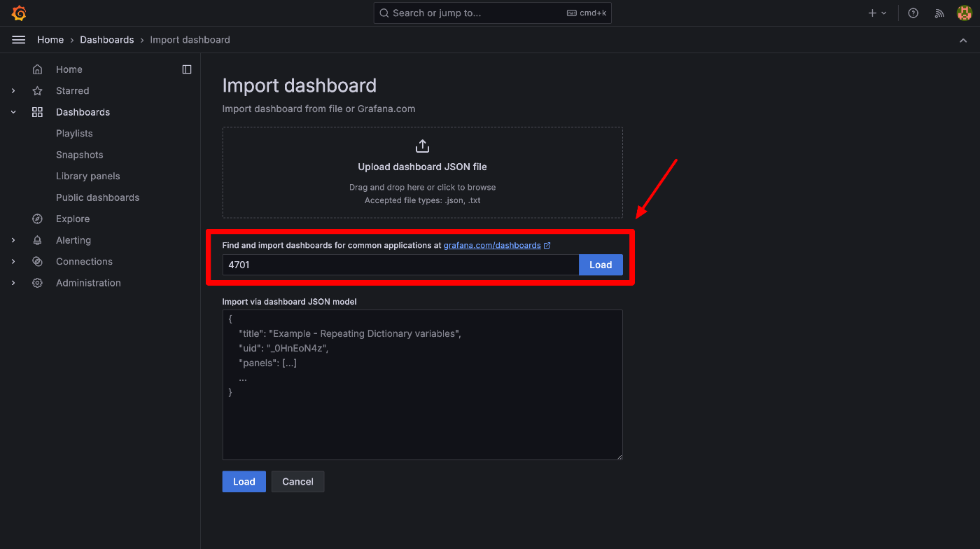Image resolution: width=980 pixels, height=549 pixels.
Task: Click the Search or jump to field
Action: coord(492,13)
